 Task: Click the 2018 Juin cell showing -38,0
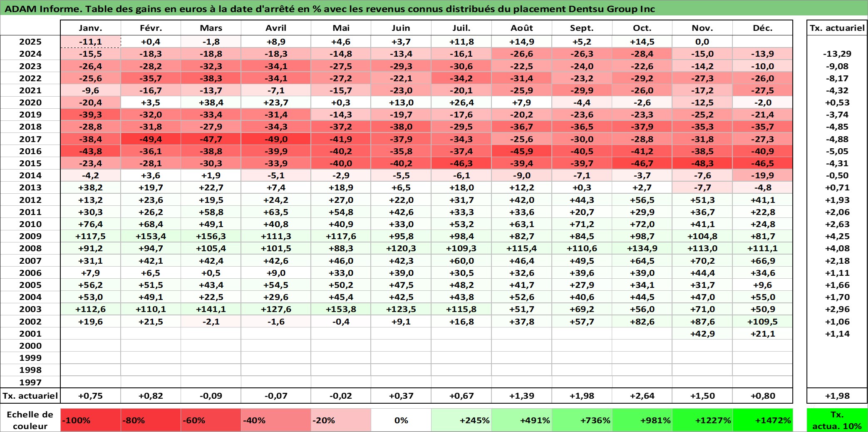[x=401, y=127]
